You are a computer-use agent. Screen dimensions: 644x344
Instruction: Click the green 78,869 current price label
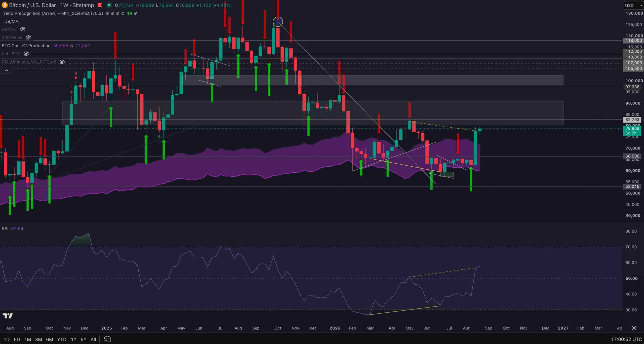click(632, 131)
